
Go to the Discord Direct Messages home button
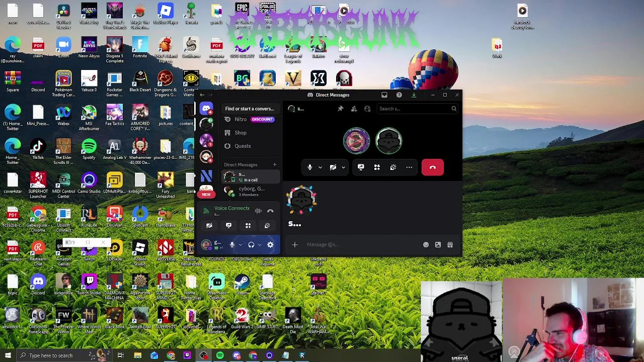(x=206, y=109)
